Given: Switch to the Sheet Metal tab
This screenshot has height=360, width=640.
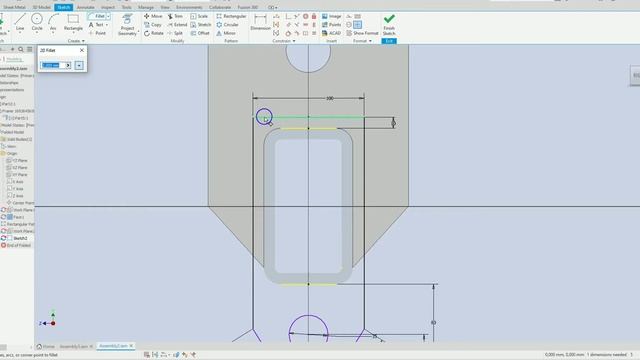Looking at the screenshot, I should pos(14,7).
